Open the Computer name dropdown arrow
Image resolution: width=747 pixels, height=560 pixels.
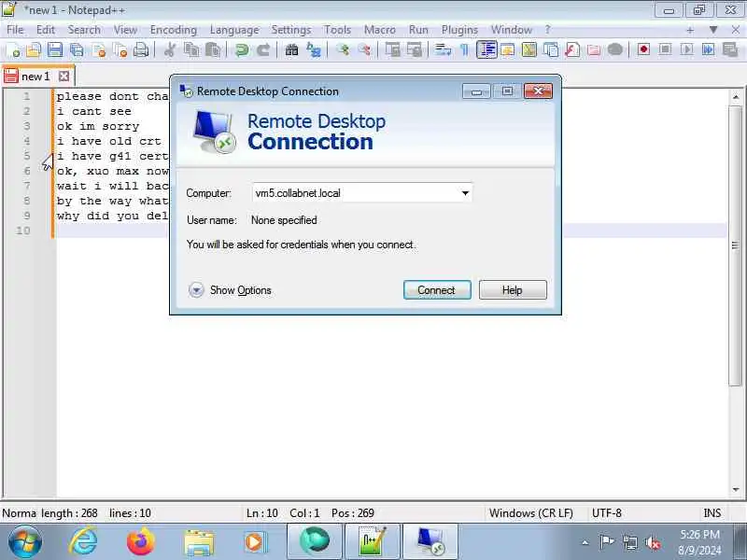[465, 193]
